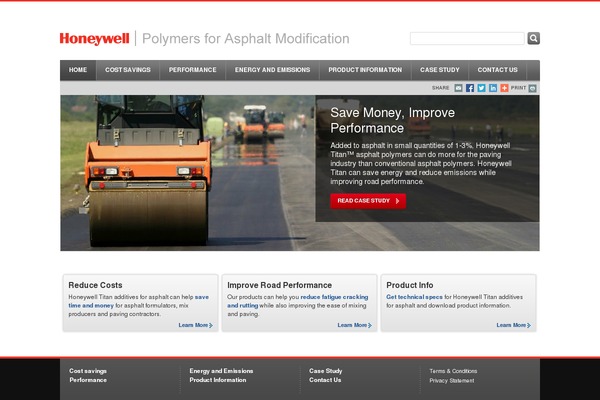Image resolution: width=600 pixels, height=400 pixels.
Task: Open footer Contact Us link
Action: [x=325, y=380]
